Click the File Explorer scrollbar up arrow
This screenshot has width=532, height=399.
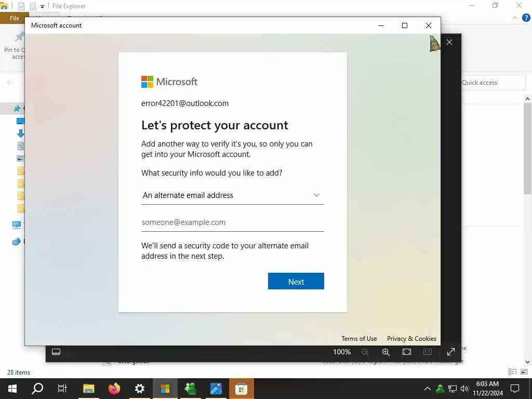(x=527, y=99)
